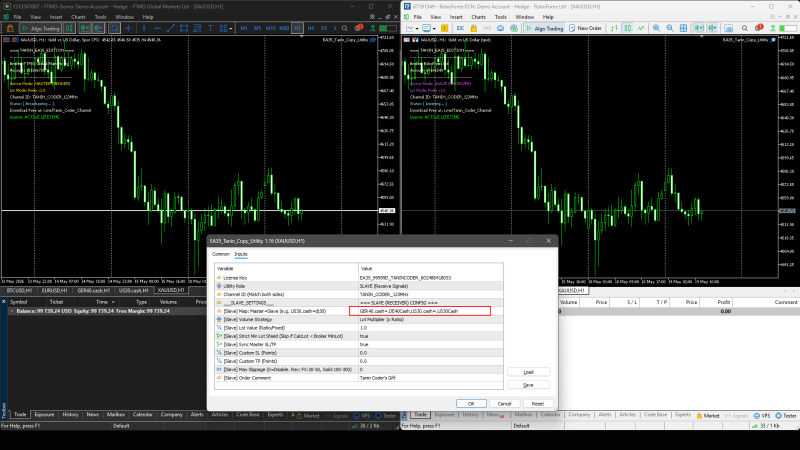This screenshot has height=450, width=800.
Task: Toggle Algo Trading in RoboForex window
Action: pyautogui.click(x=544, y=28)
